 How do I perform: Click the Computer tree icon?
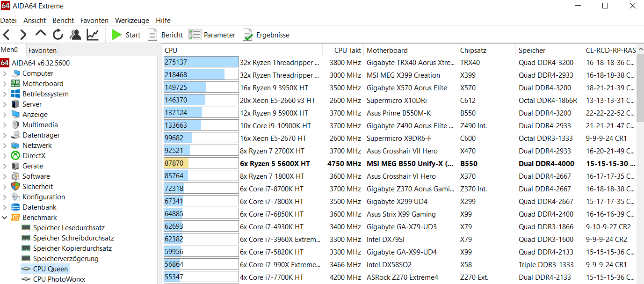coord(16,73)
